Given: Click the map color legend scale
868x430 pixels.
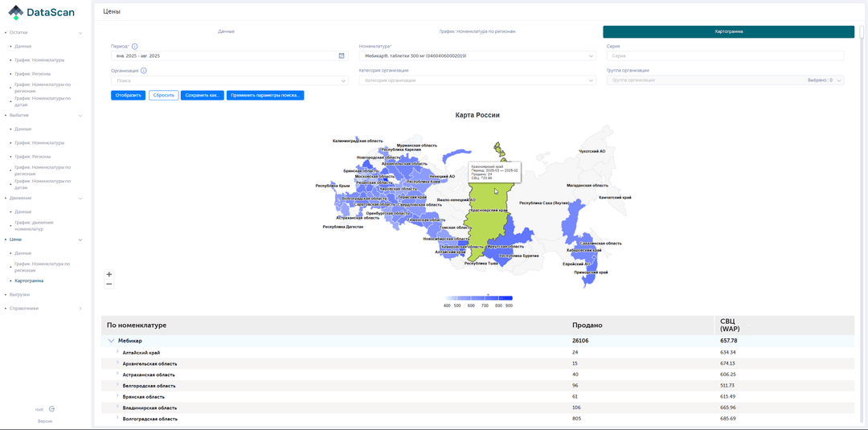Looking at the screenshot, I should pyautogui.click(x=478, y=298).
